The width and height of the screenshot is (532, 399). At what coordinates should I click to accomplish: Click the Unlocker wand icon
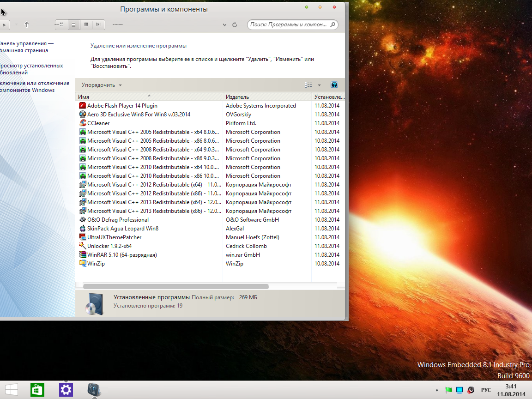tap(83, 246)
